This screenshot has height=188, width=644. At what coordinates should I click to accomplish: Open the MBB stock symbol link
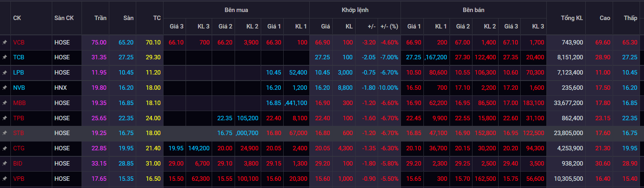(x=19, y=103)
